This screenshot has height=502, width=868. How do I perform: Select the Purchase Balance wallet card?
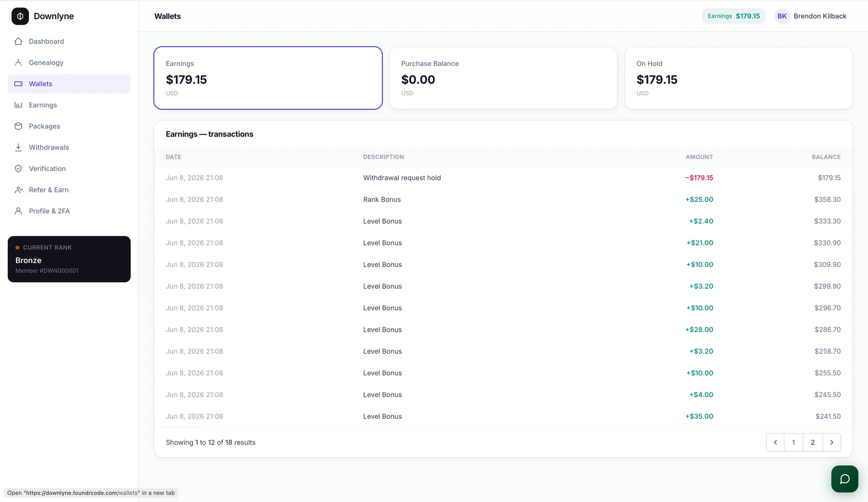503,78
